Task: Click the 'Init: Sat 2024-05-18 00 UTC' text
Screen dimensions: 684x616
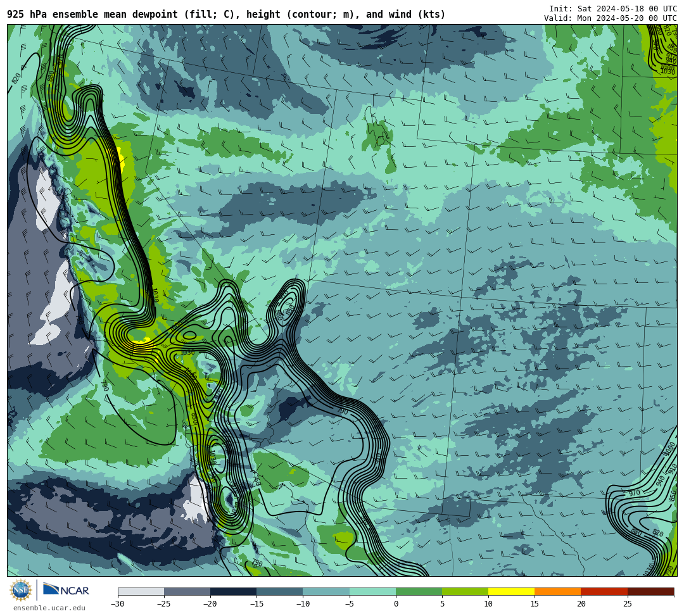Action: pos(613,9)
